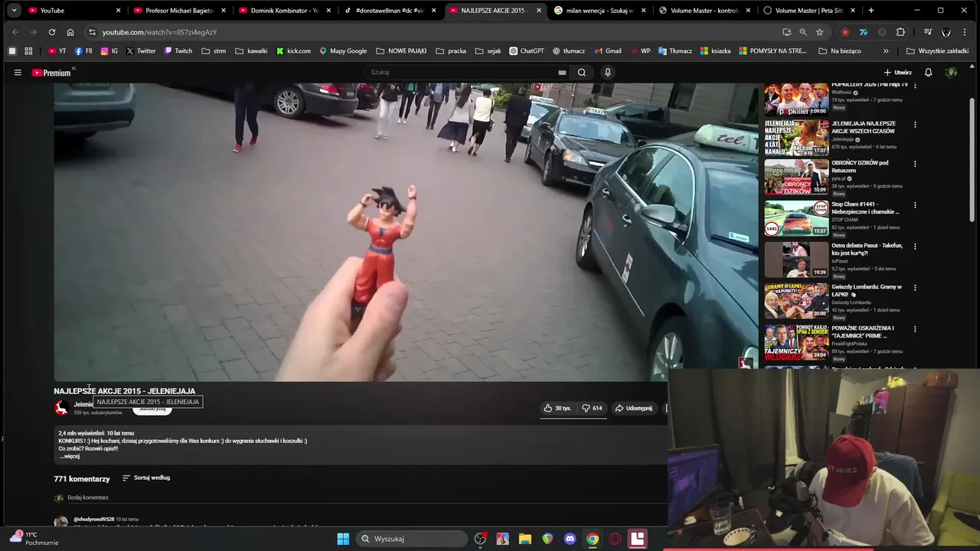Close the Profesor Michael Bagiets tab
The image size is (980, 551).
pos(224,11)
